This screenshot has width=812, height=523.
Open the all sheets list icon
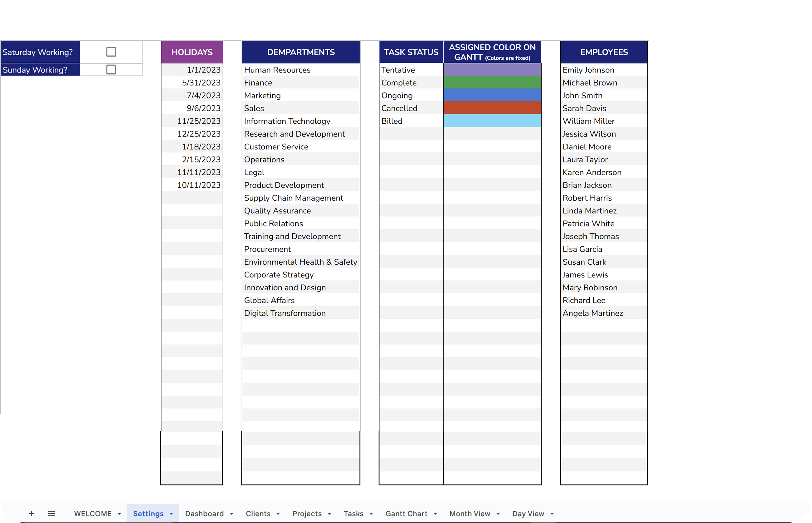(51, 513)
